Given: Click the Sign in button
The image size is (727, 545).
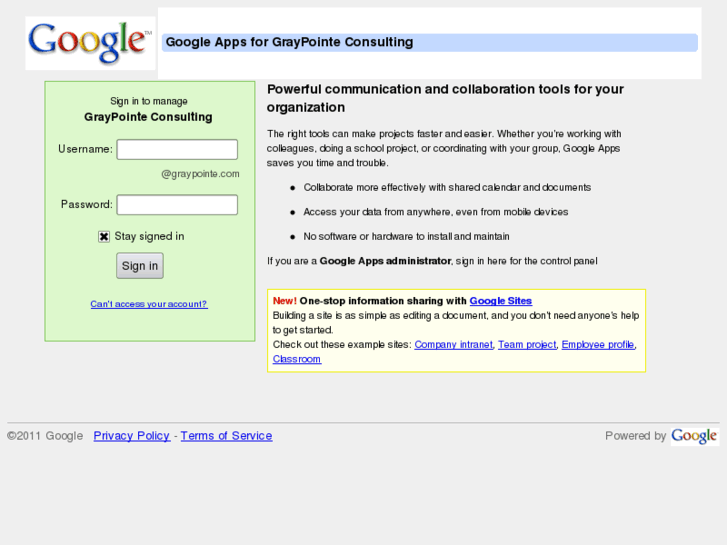Looking at the screenshot, I should click(x=140, y=266).
